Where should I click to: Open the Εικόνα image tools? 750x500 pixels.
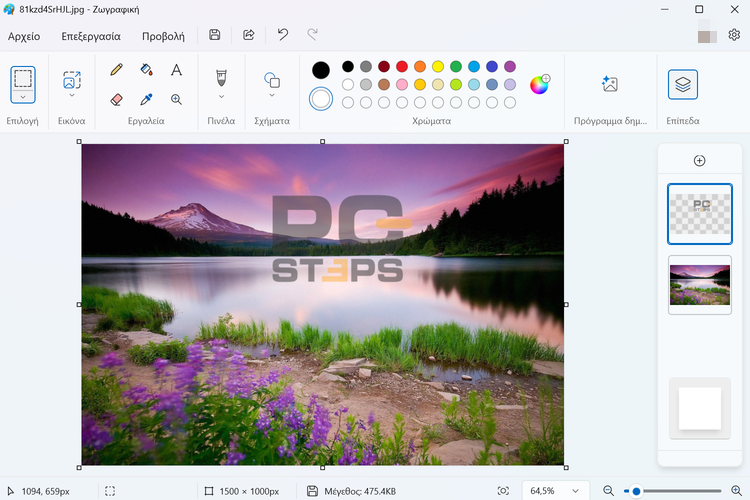pos(72,80)
